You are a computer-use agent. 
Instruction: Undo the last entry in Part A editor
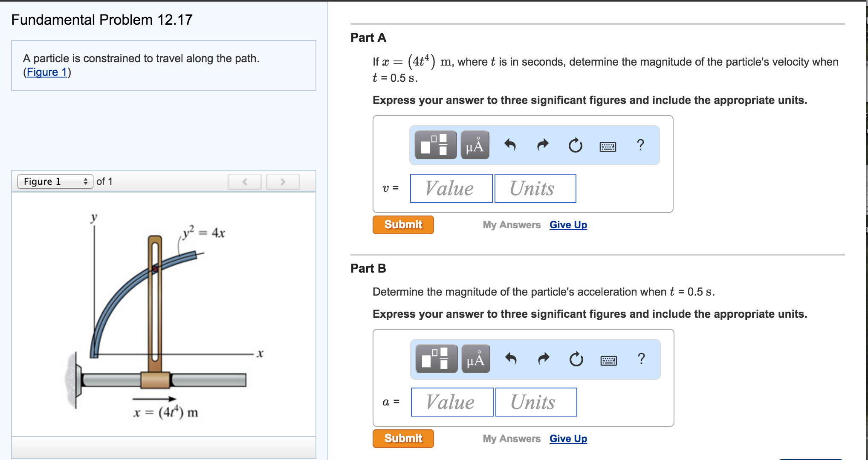point(511,145)
